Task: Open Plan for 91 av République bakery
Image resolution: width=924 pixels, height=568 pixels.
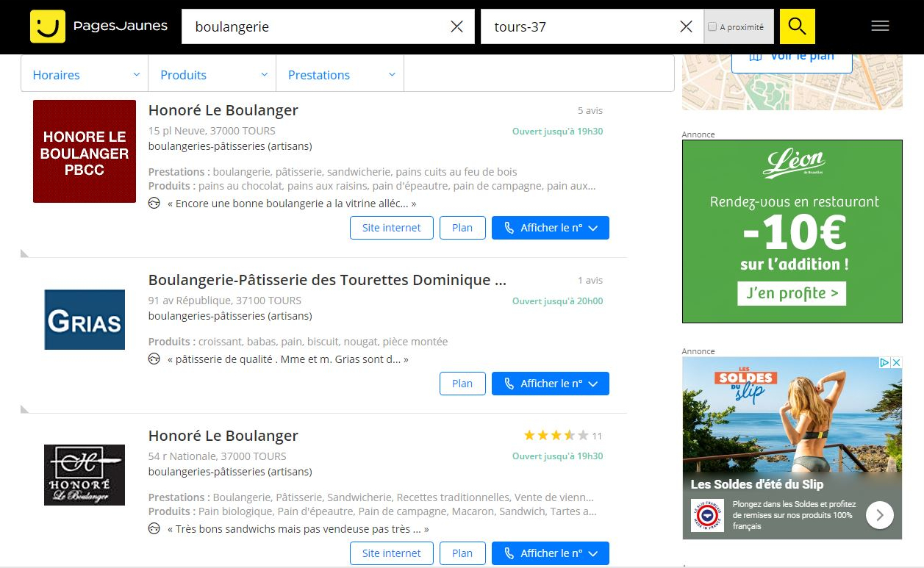Action: [462, 384]
